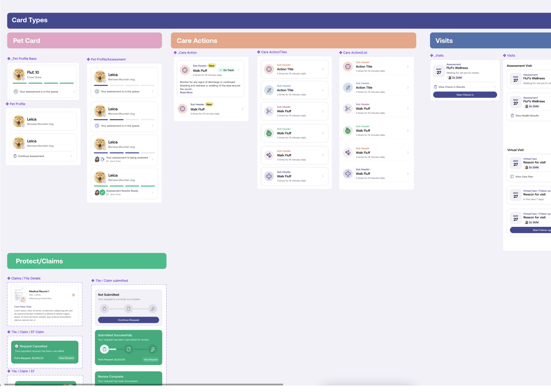Expand the Continue Assessment row chevron

pos(71,156)
